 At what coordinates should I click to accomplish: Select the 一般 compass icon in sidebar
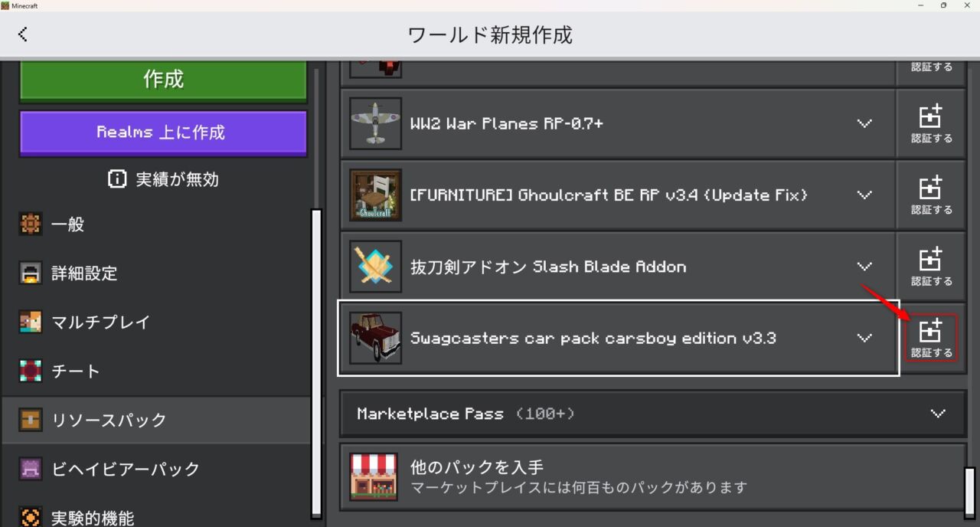(30, 224)
